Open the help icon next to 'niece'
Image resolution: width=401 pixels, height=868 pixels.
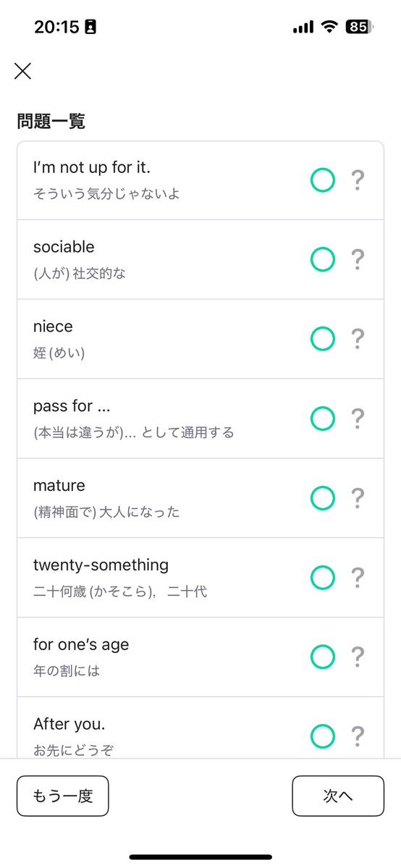click(x=358, y=340)
